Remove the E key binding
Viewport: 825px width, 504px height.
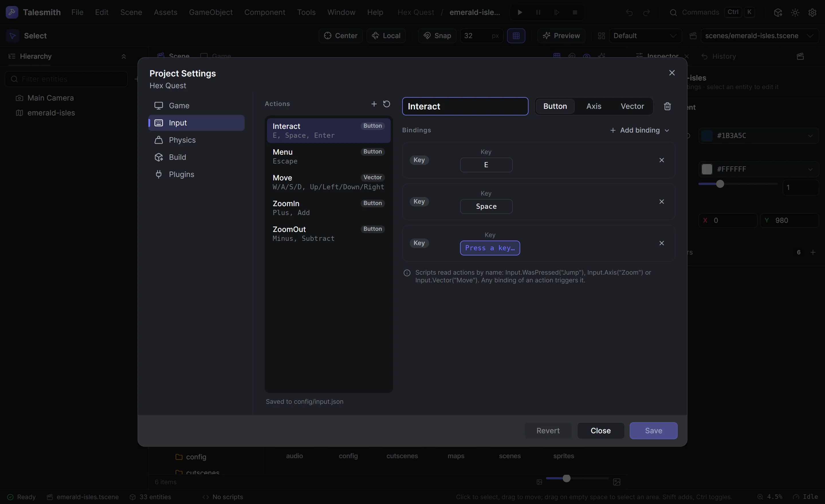pos(662,160)
